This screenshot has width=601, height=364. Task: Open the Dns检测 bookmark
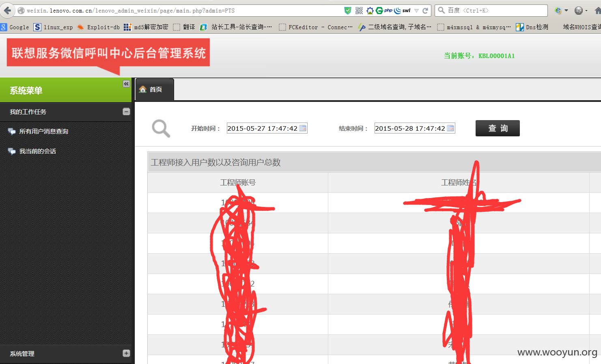click(x=532, y=27)
